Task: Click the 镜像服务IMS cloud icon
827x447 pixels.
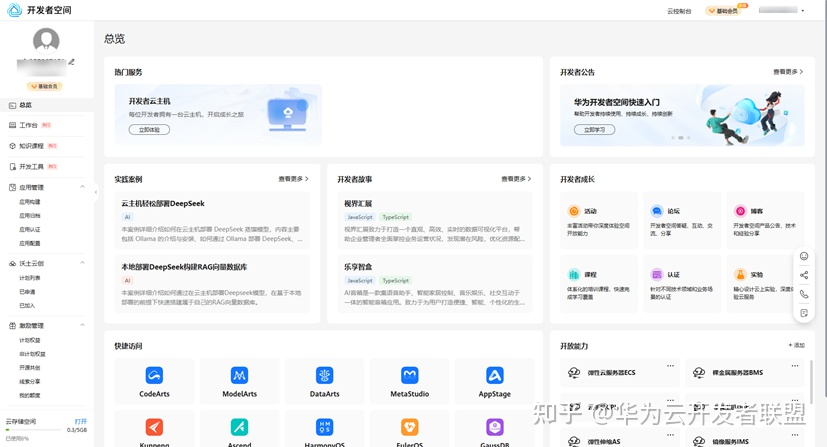Action: (x=699, y=441)
